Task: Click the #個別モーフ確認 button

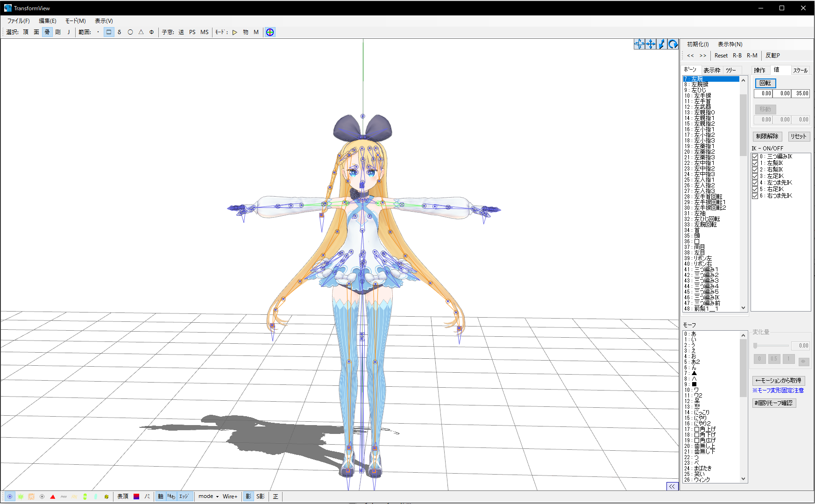Action: [774, 403]
